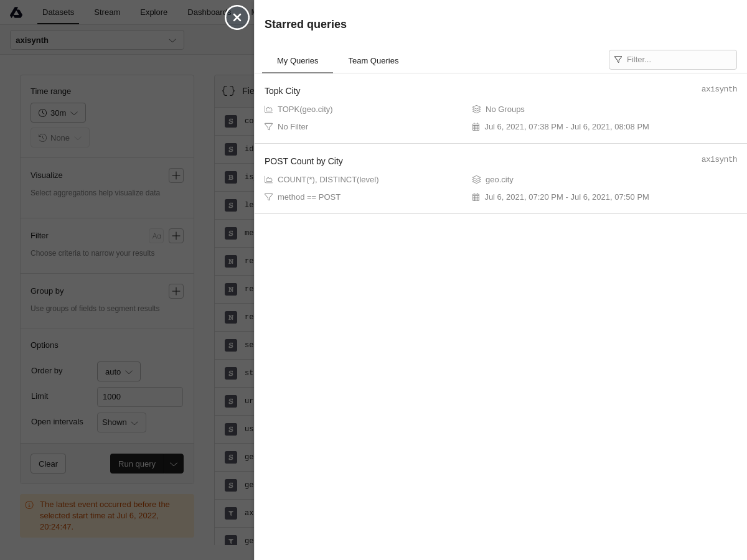The height and width of the screenshot is (560, 747).
Task: Add a Group by field
Action: (x=176, y=291)
